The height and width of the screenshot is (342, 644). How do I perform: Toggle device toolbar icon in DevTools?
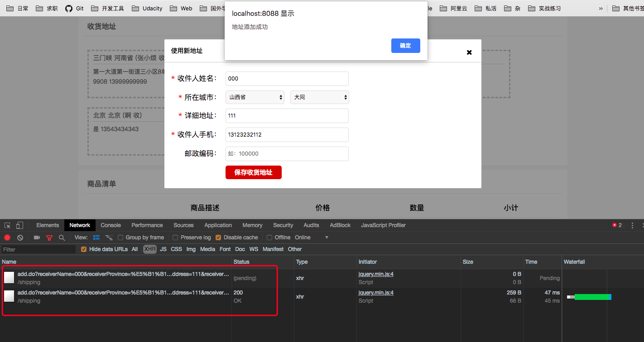point(19,225)
